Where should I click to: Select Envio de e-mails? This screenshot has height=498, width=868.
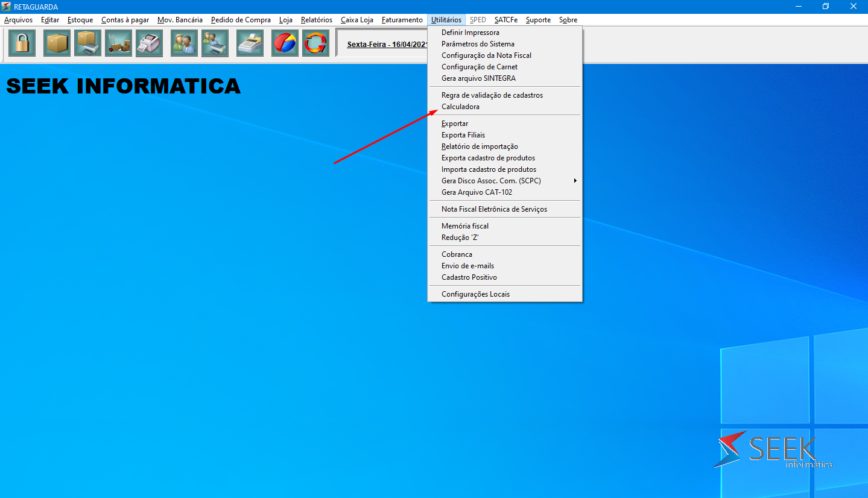pyautogui.click(x=505, y=266)
